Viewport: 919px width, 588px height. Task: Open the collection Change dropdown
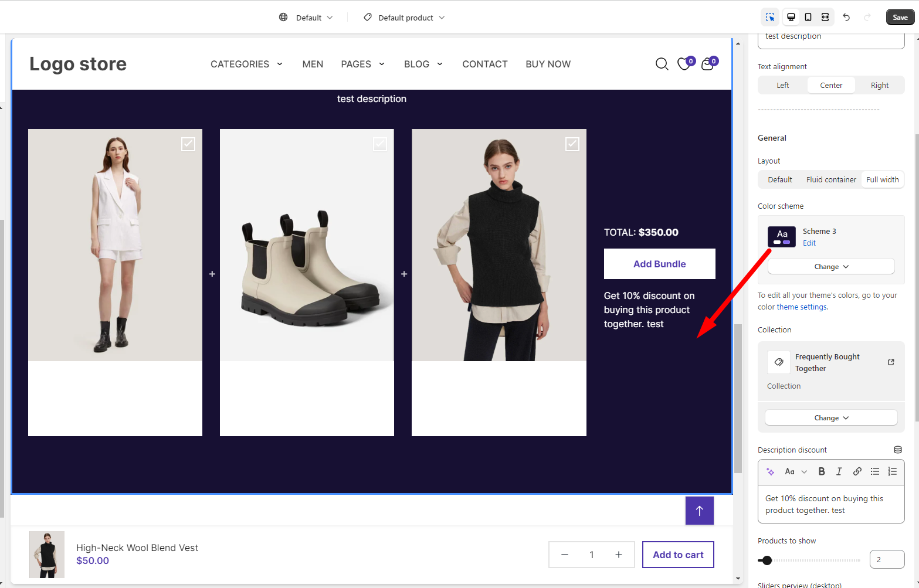831,418
